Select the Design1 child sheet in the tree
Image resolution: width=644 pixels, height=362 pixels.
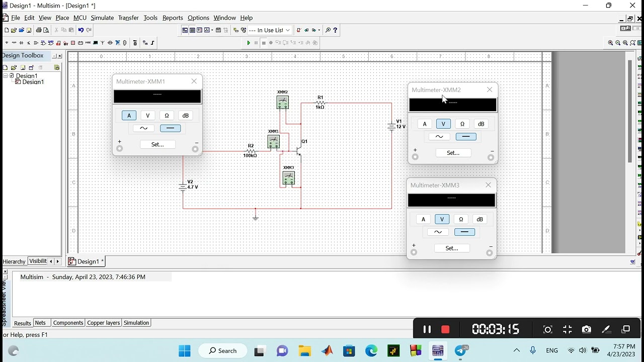(x=30, y=82)
